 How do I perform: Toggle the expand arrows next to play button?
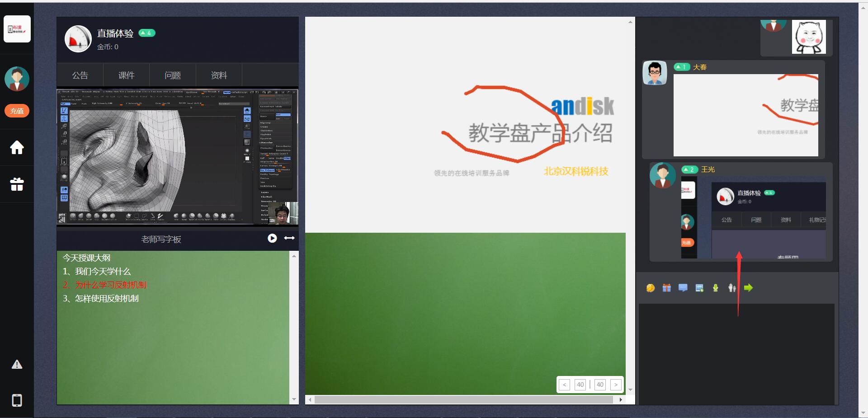click(289, 238)
